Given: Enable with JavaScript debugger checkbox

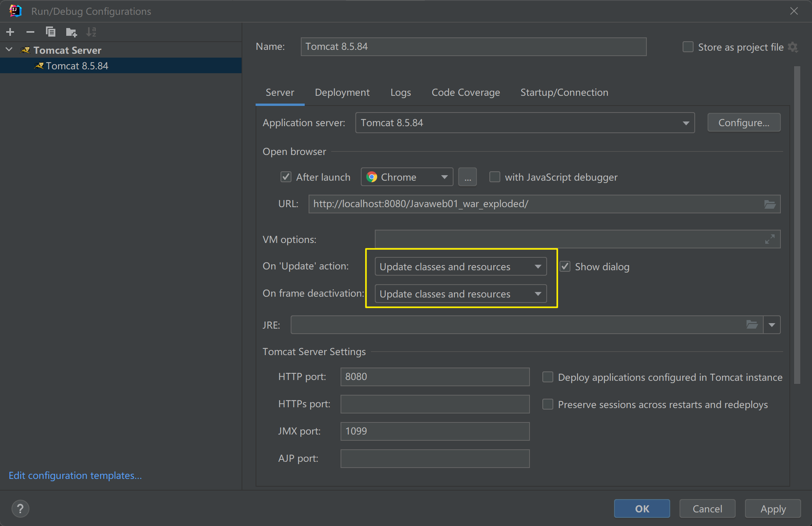Looking at the screenshot, I should (494, 177).
